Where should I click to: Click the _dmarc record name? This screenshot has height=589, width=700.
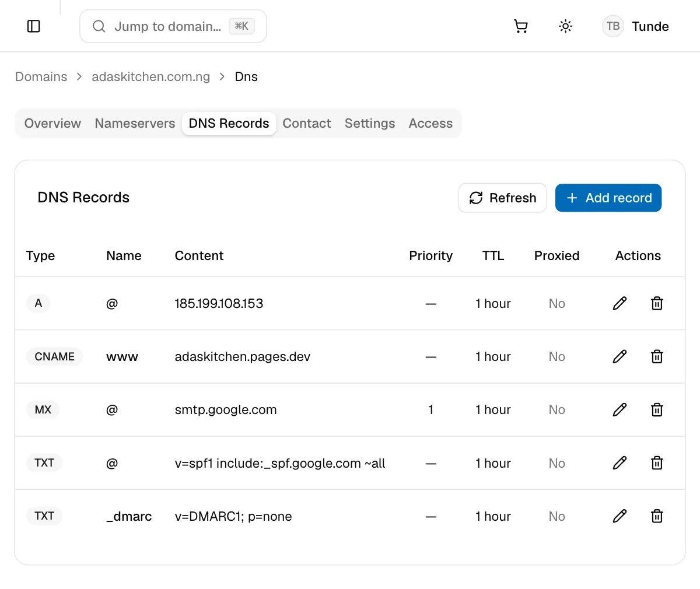(x=129, y=516)
